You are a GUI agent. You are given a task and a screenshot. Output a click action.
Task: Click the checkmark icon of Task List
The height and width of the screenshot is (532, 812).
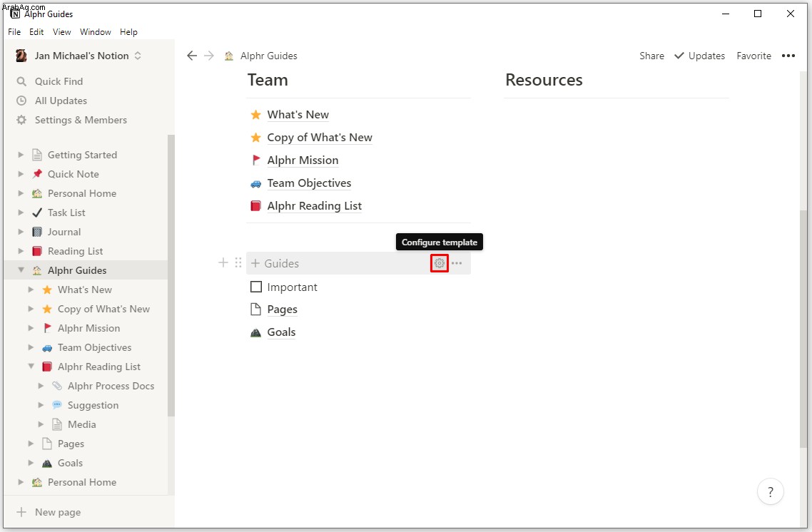37,213
